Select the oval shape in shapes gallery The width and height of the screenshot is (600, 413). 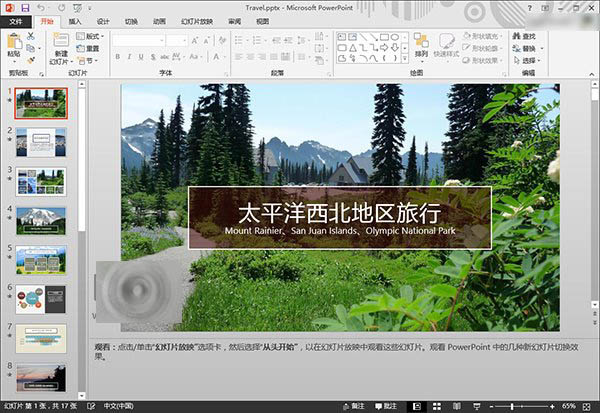point(395,37)
